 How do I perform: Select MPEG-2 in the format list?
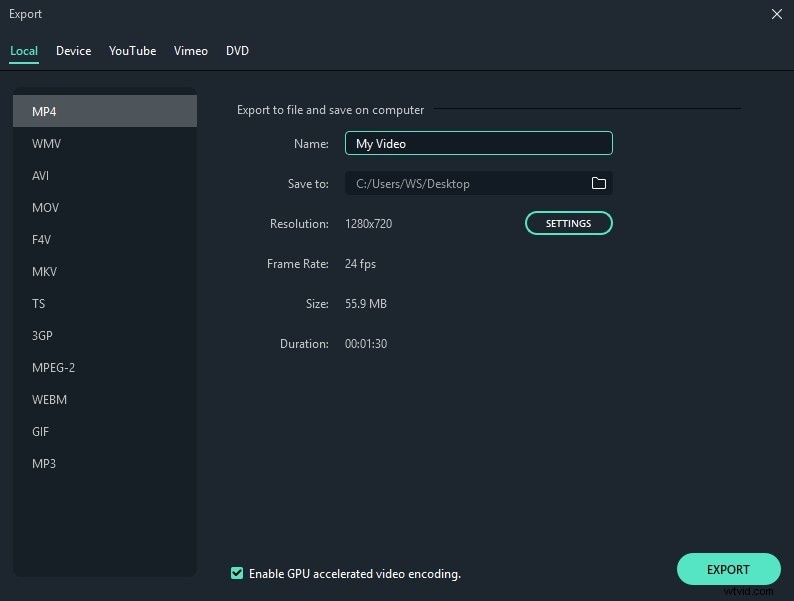(x=105, y=367)
